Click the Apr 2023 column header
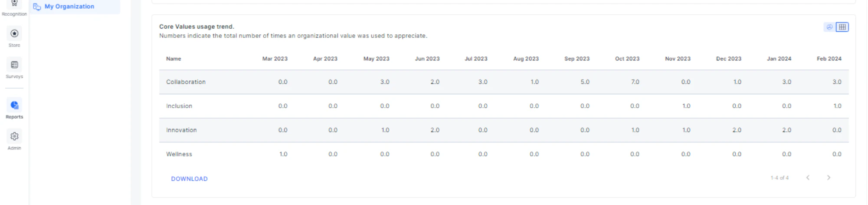This screenshot has width=868, height=205. click(325, 59)
